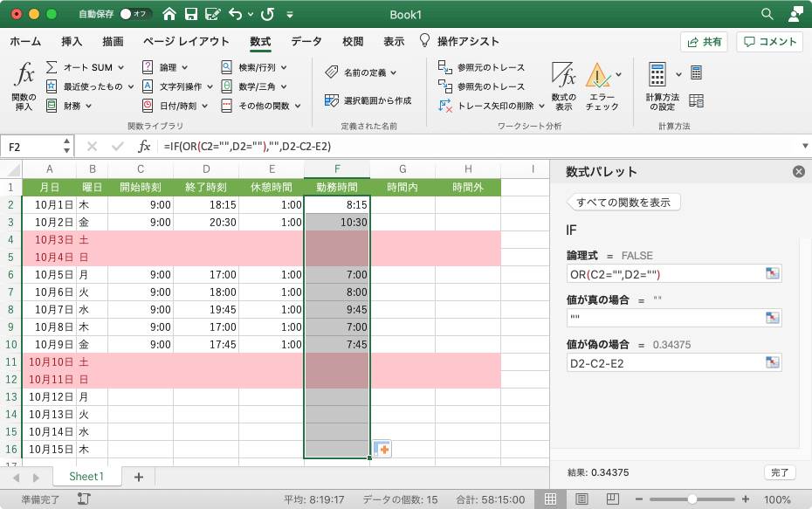Screen dimensions: 812x509
Task: Click the Name Box stepper arrows
Action: (x=67, y=146)
